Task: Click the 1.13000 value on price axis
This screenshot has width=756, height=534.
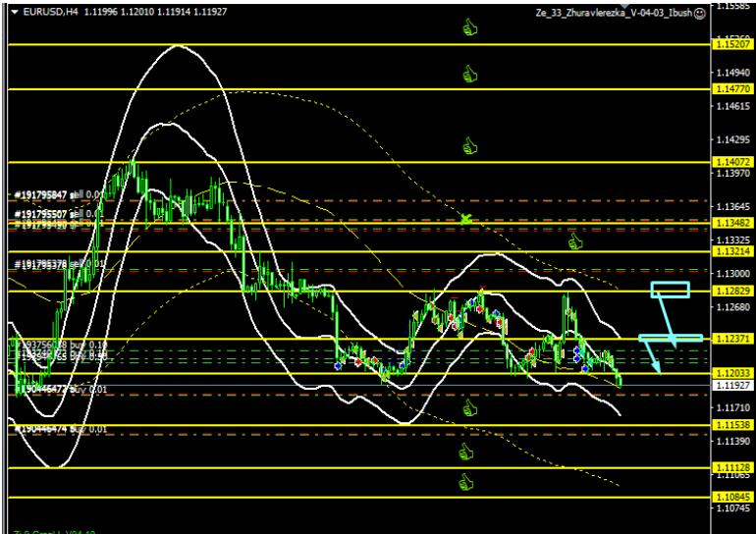Action: [x=733, y=273]
